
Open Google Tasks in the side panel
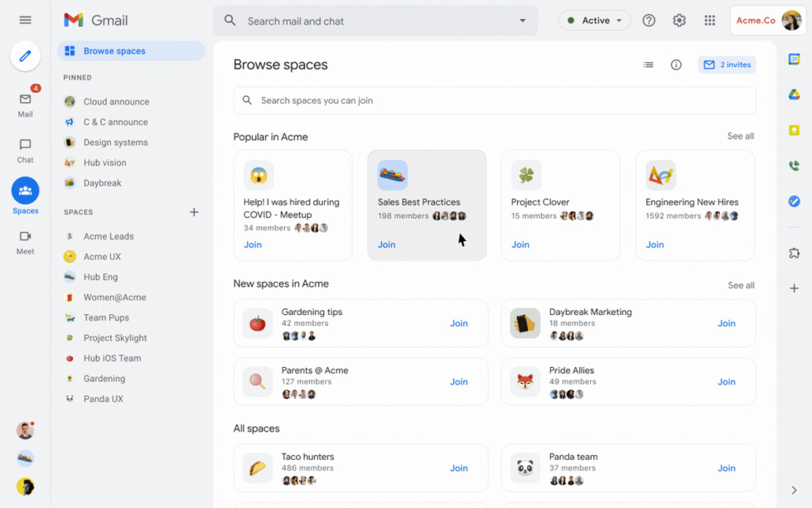(795, 201)
